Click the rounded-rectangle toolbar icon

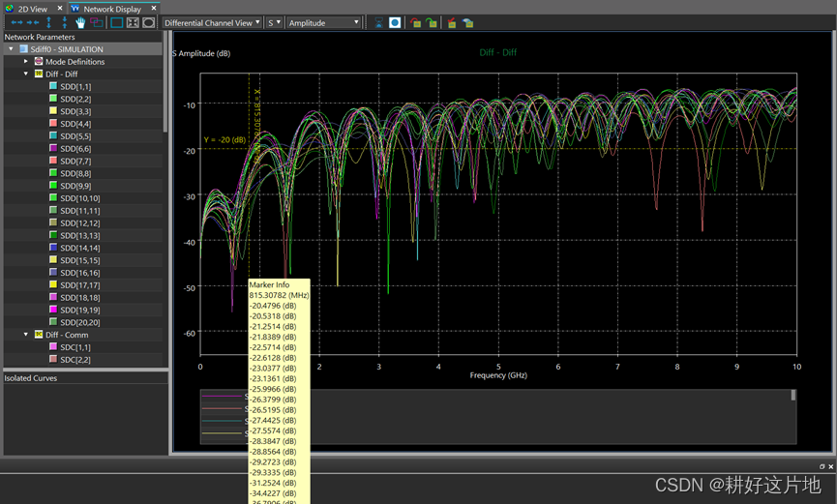tap(149, 22)
